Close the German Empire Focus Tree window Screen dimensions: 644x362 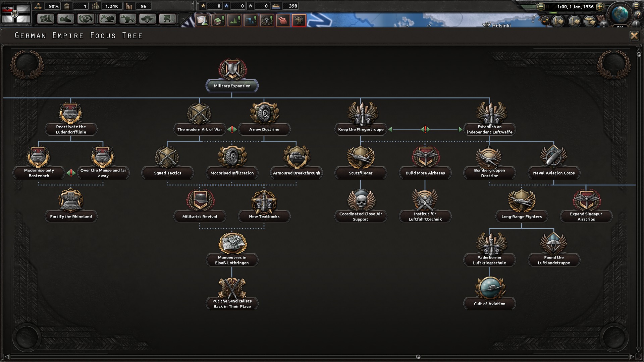point(634,36)
